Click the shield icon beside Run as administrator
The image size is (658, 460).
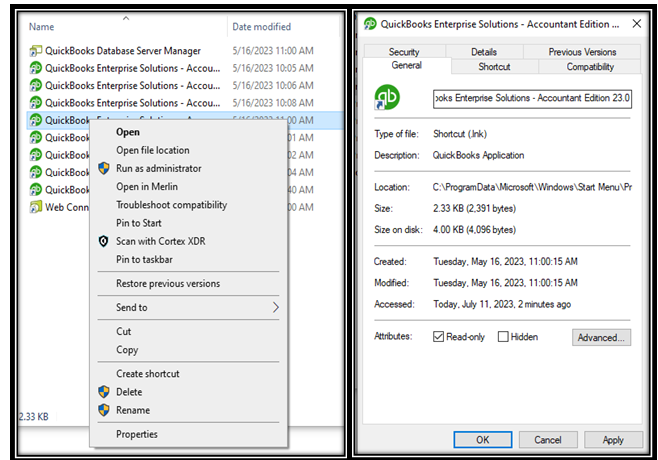[104, 168]
